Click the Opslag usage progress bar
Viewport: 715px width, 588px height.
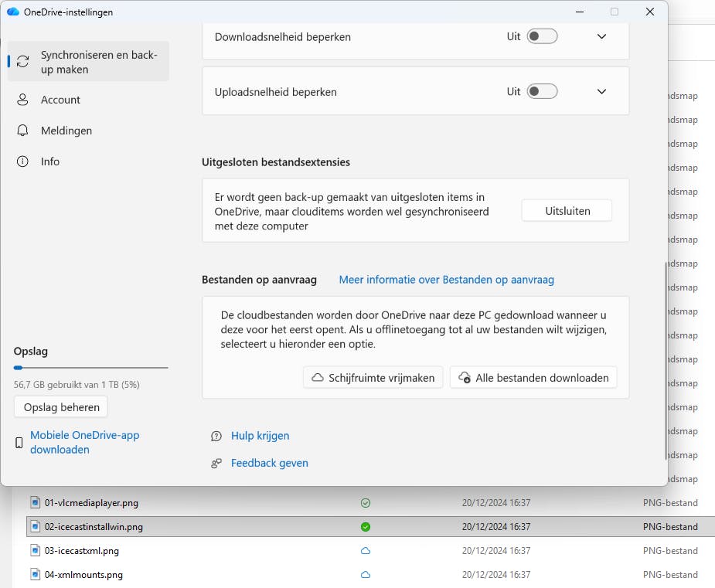(x=90, y=368)
